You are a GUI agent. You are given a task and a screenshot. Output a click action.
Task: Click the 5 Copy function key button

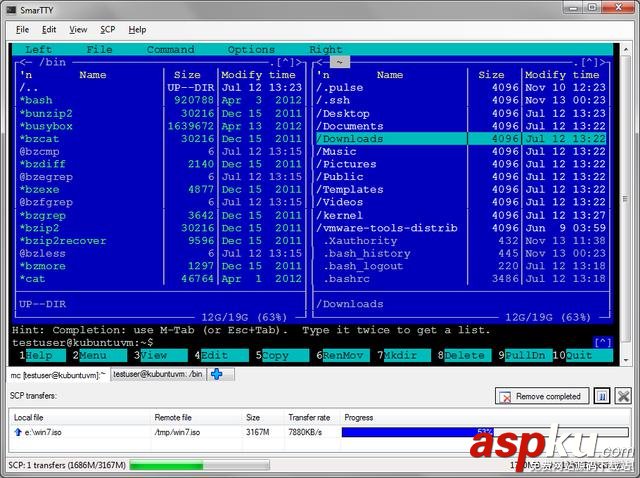[282, 356]
